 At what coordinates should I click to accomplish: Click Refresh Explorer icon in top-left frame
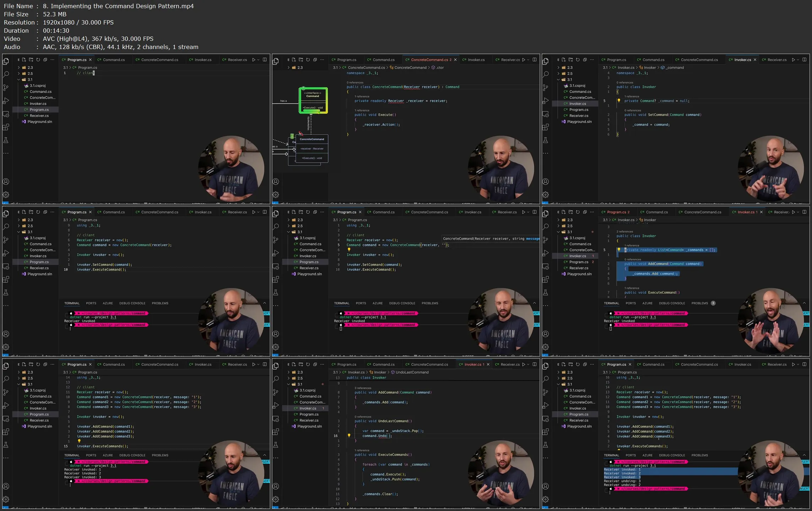pyautogui.click(x=38, y=60)
